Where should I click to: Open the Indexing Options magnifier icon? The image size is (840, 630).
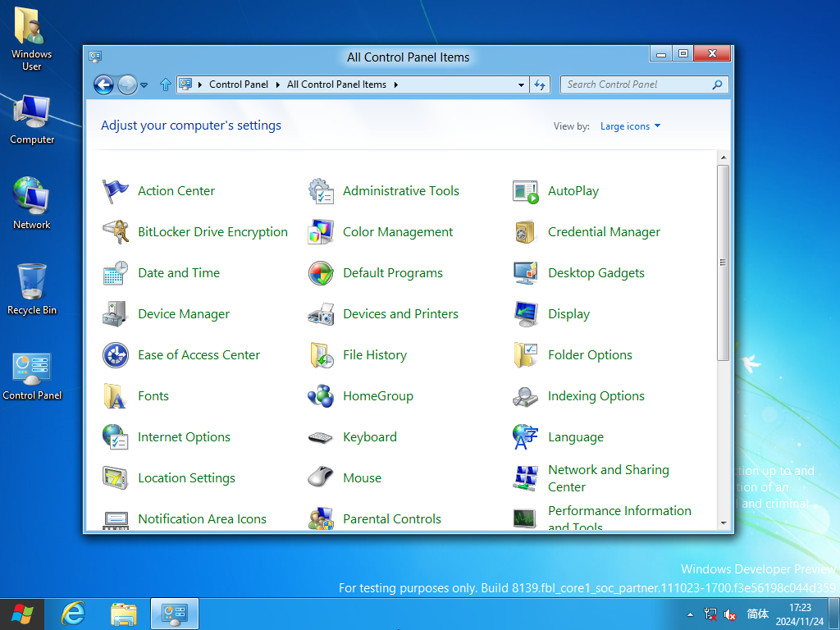526,396
